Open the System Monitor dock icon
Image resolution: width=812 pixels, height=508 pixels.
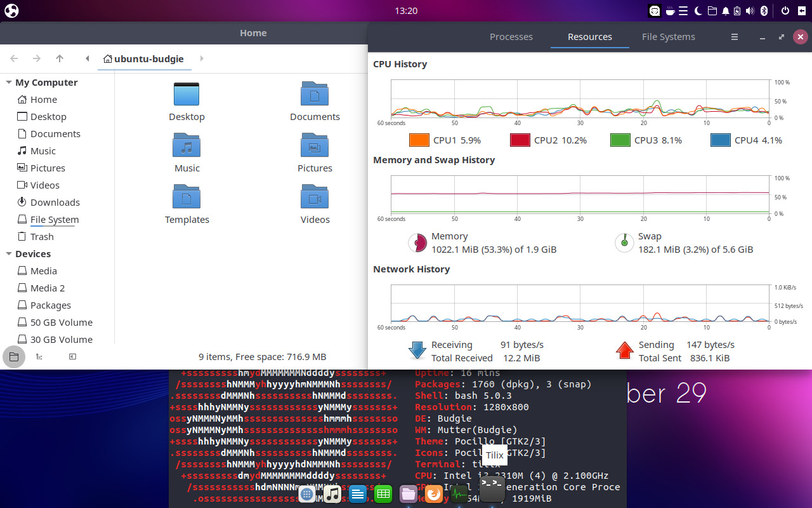coord(459,493)
